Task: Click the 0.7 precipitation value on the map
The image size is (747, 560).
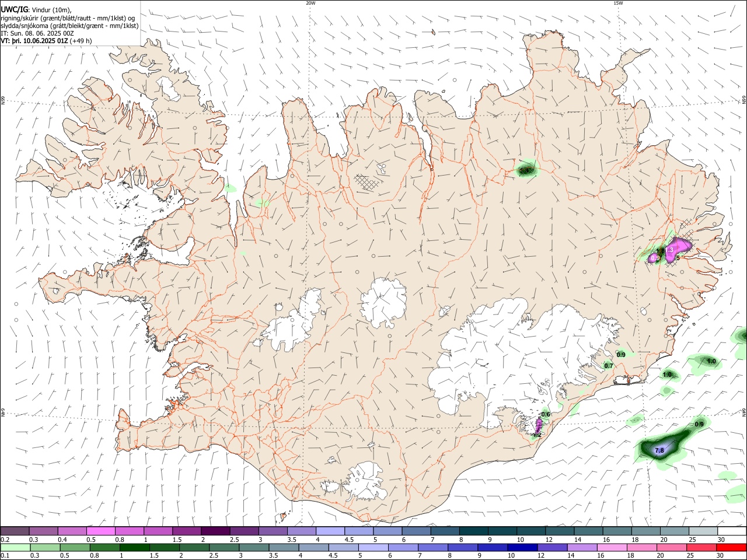Action: point(609,366)
